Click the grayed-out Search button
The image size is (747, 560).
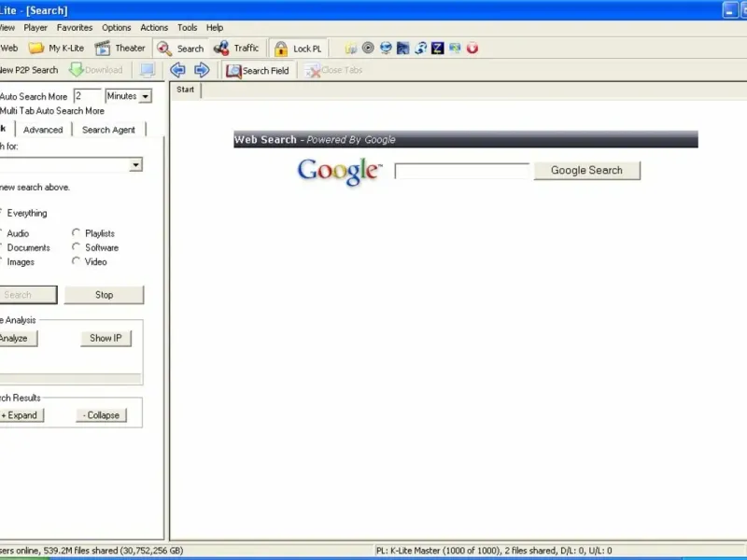tap(28, 295)
